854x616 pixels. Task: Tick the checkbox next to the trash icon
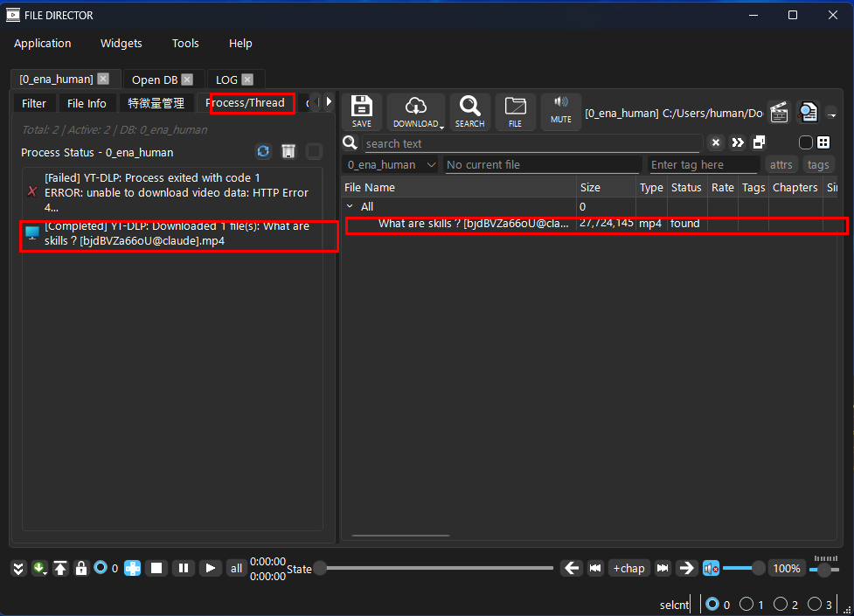point(314,152)
